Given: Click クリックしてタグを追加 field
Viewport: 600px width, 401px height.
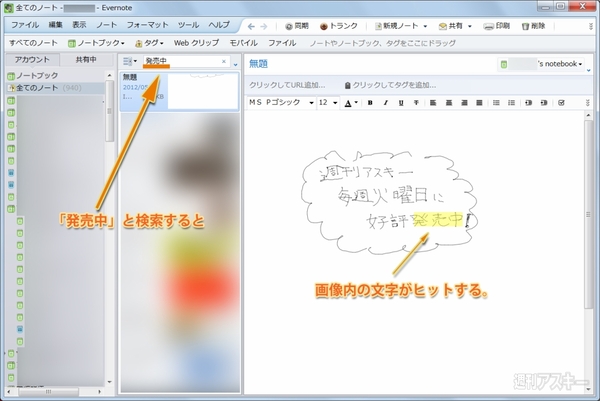Looking at the screenshot, I should (x=390, y=85).
